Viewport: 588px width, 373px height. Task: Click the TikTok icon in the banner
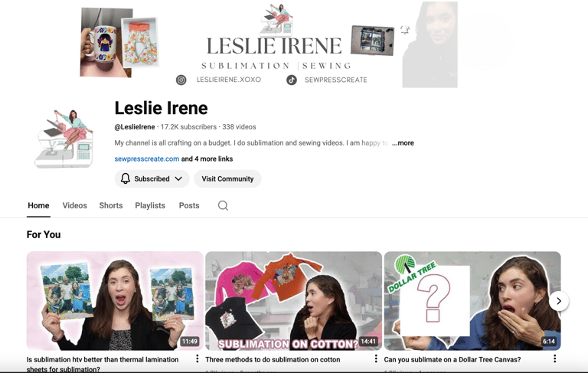point(292,80)
